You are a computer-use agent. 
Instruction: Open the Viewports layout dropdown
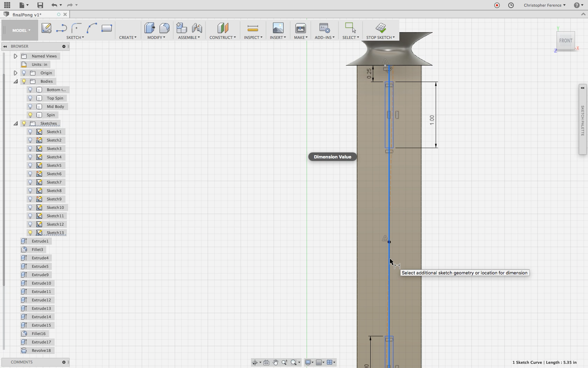(x=331, y=362)
